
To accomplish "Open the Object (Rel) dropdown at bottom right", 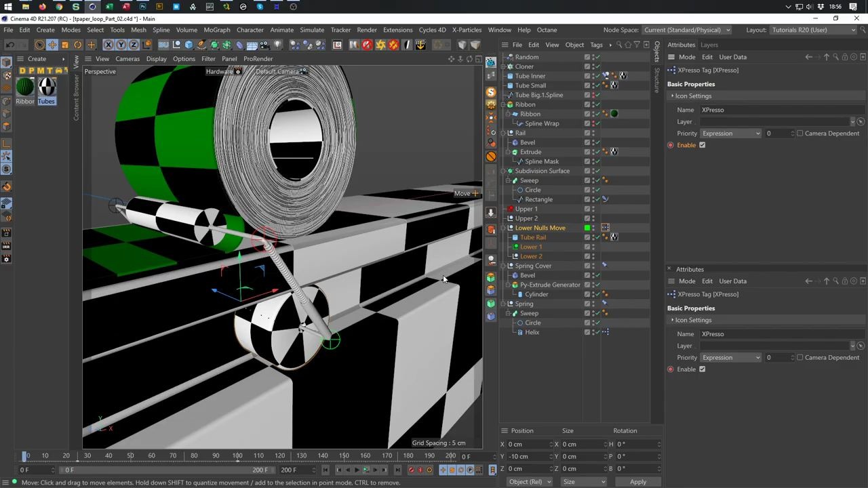I will click(529, 481).
